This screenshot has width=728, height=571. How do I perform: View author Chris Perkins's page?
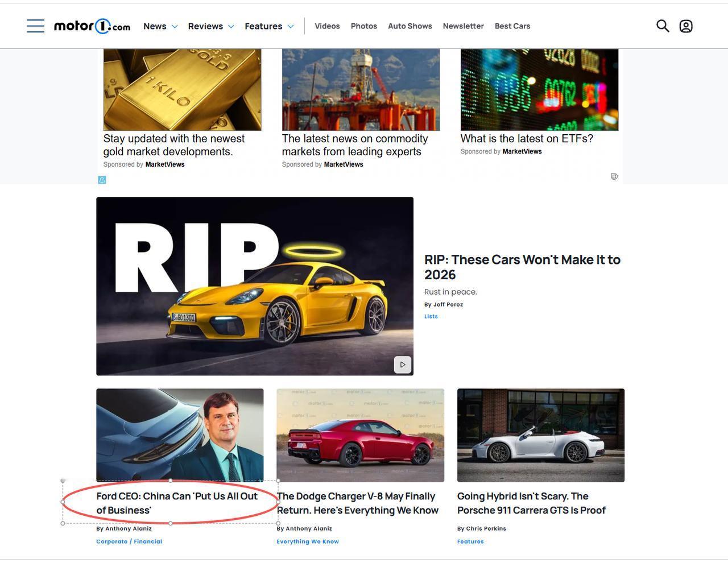[486, 528]
